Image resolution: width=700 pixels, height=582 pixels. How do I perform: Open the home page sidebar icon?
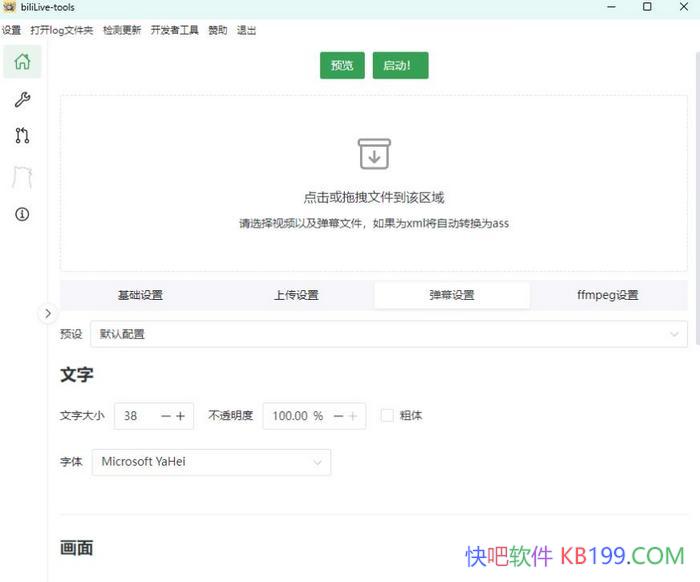[x=22, y=62]
